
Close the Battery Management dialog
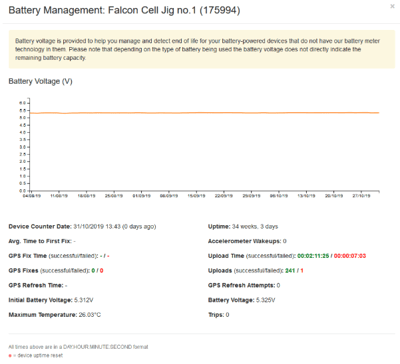click(x=392, y=6)
